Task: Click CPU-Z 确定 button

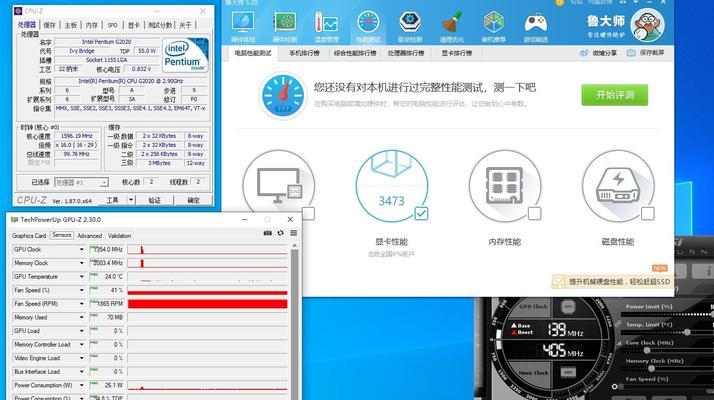Action: click(x=194, y=200)
